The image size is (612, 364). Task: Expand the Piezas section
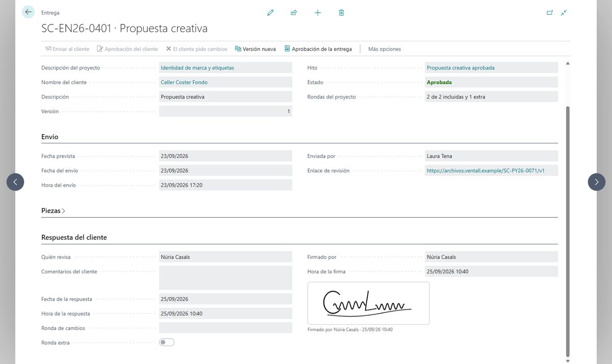coord(53,211)
